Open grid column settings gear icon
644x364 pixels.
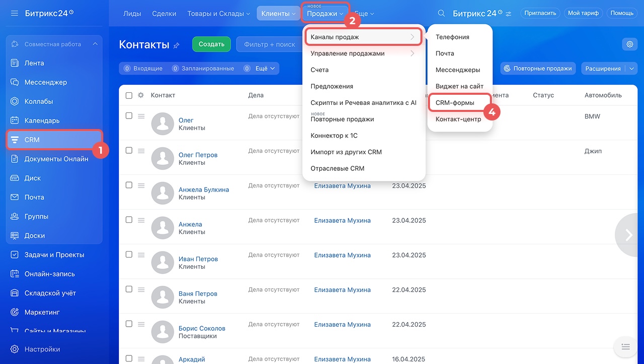(141, 95)
